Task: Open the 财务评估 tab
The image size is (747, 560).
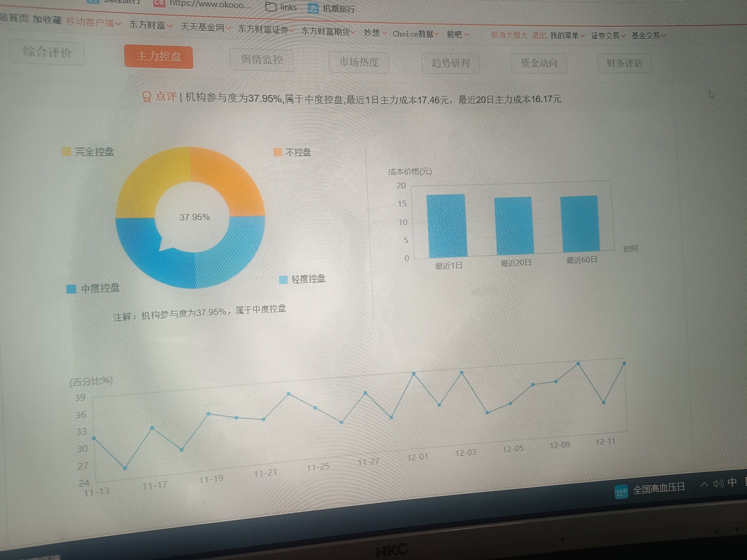Action: point(624,63)
